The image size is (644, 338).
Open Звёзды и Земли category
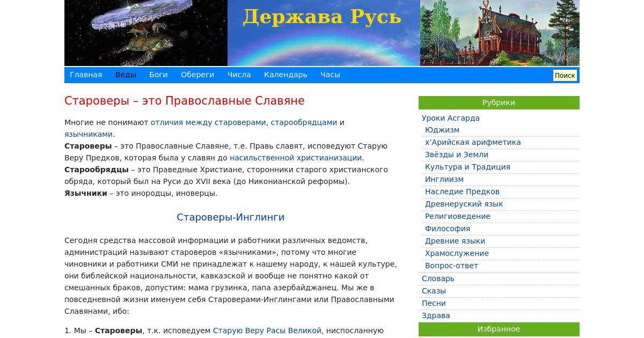[457, 155]
